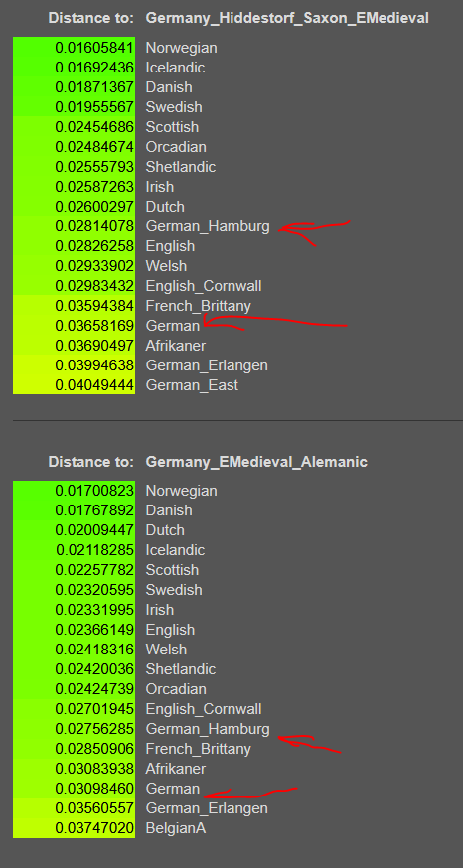Select Welsh in the second table

pyautogui.click(x=166, y=650)
